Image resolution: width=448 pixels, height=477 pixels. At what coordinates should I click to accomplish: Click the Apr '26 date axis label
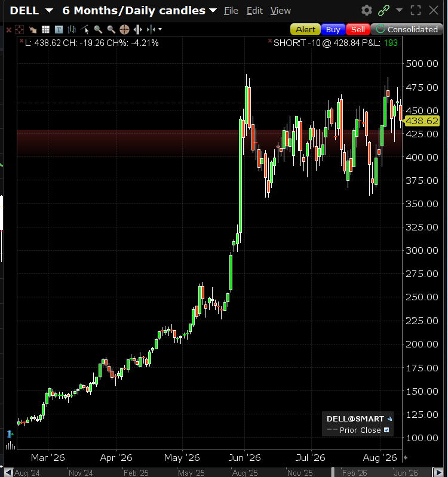pyautogui.click(x=116, y=457)
